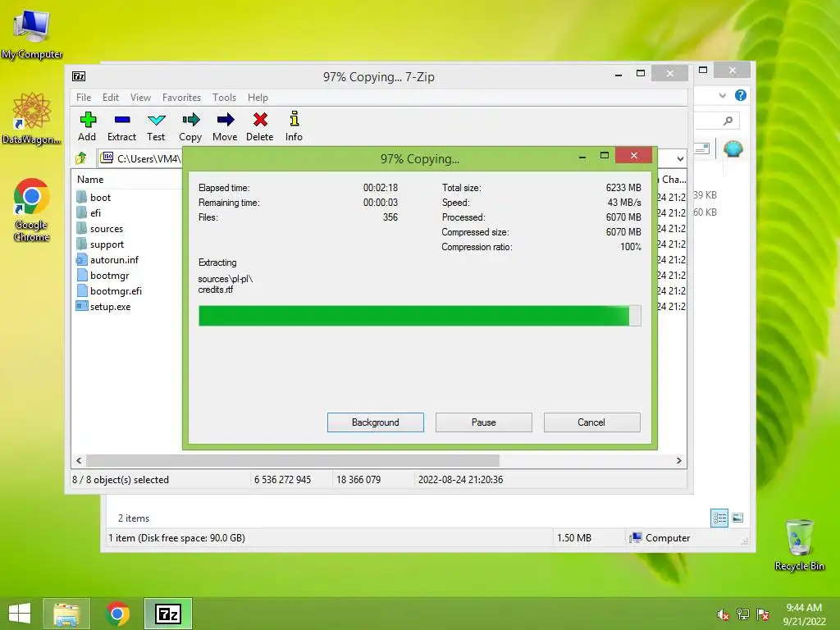840x630 pixels.
Task: Select the bootmgr file
Action: point(103,276)
